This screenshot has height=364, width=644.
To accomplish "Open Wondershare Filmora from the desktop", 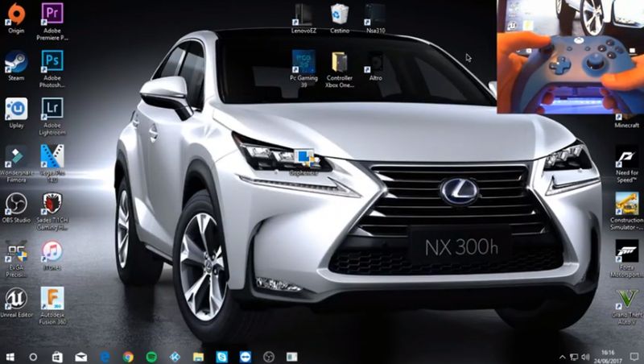I will click(16, 163).
